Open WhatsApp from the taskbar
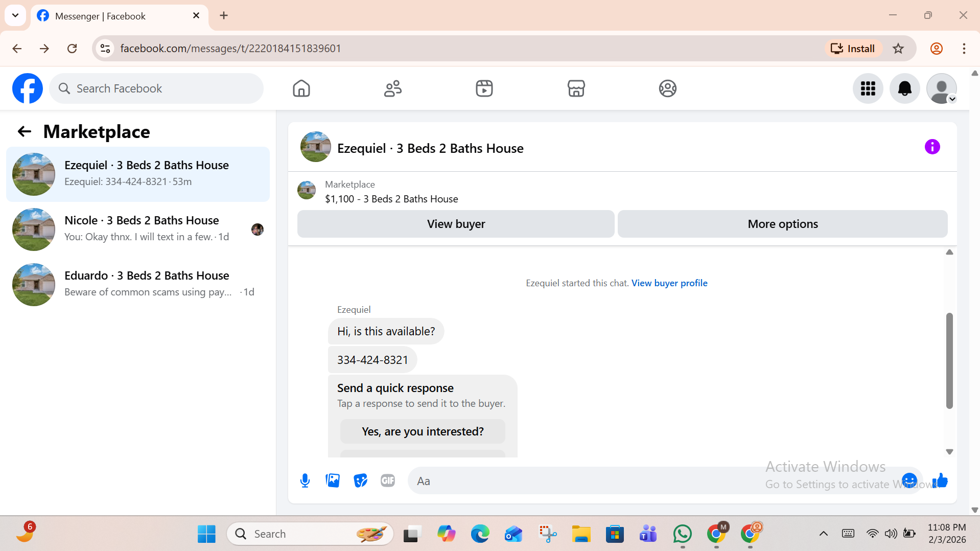This screenshot has width=980, height=551. click(x=682, y=534)
